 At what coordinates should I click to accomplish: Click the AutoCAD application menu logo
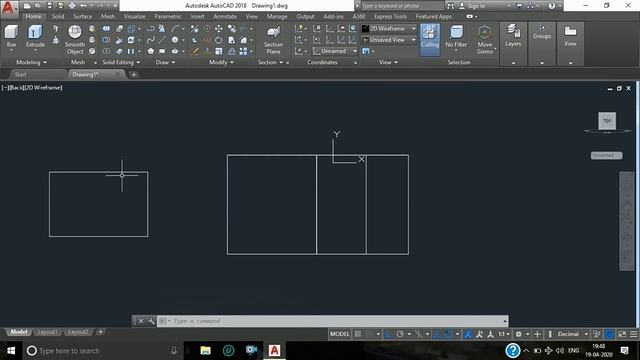point(9,9)
